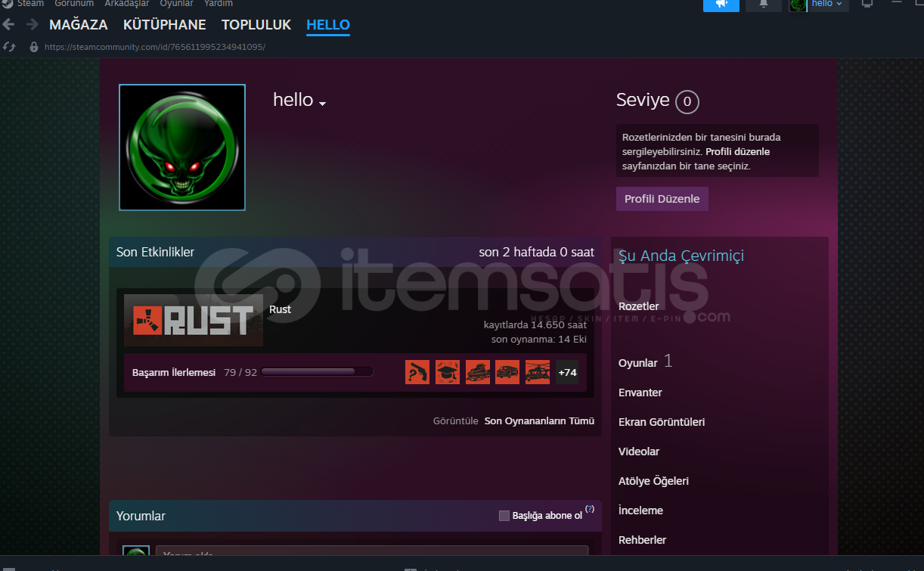Image resolution: width=924 pixels, height=571 pixels.
Task: Click the profile avatar portrait image
Action: point(181,147)
